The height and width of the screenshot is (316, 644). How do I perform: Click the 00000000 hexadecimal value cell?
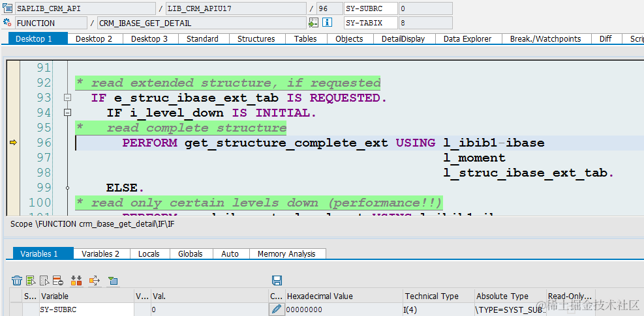pos(344,309)
